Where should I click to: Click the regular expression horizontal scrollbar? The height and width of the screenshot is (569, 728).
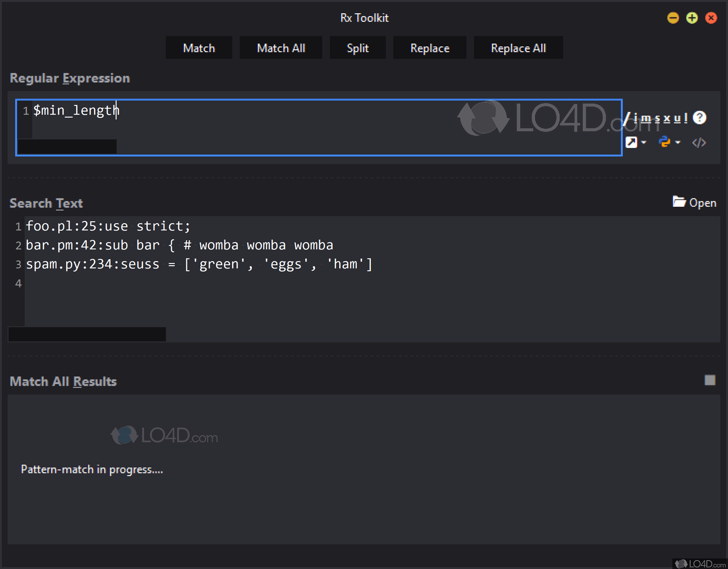67,146
